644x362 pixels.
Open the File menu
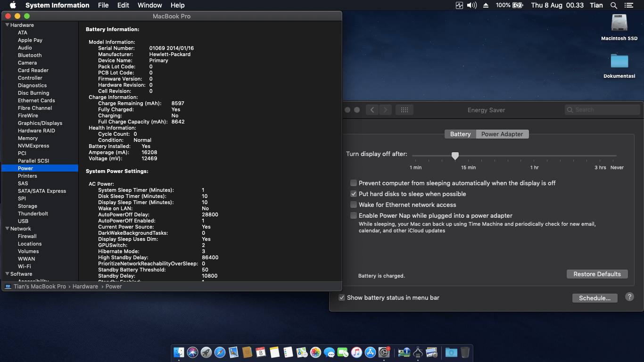point(103,5)
